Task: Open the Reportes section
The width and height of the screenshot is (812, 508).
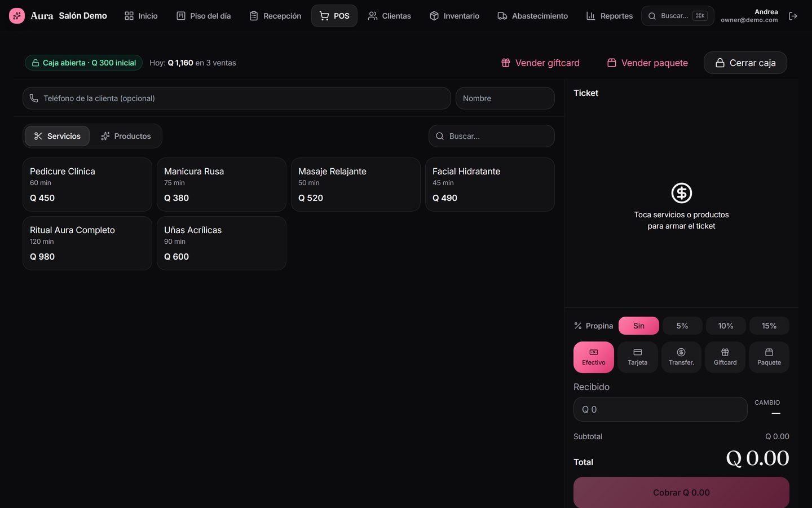Action: [610, 16]
